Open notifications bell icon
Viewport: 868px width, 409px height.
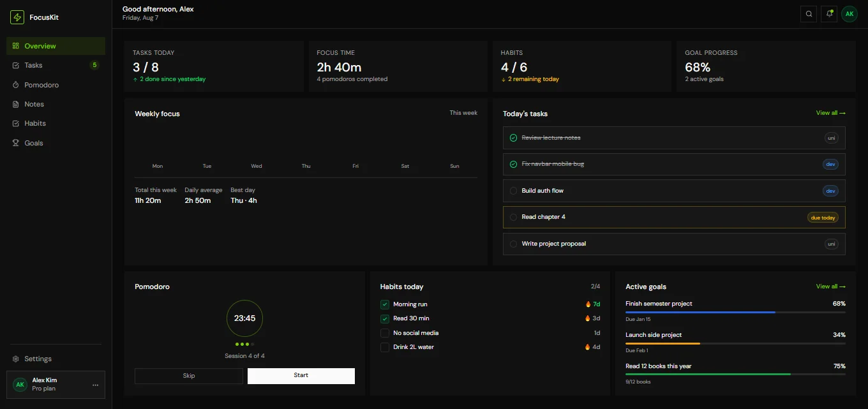tap(829, 13)
